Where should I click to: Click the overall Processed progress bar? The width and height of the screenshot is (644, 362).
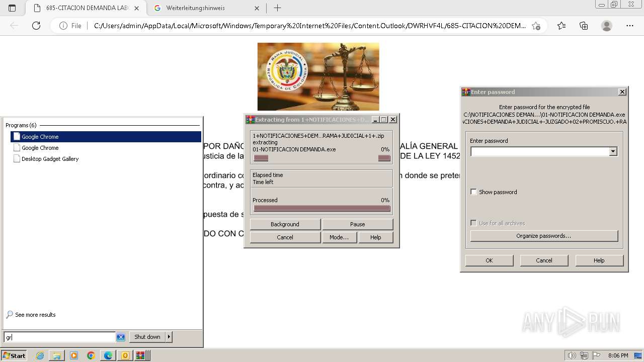coord(322,208)
